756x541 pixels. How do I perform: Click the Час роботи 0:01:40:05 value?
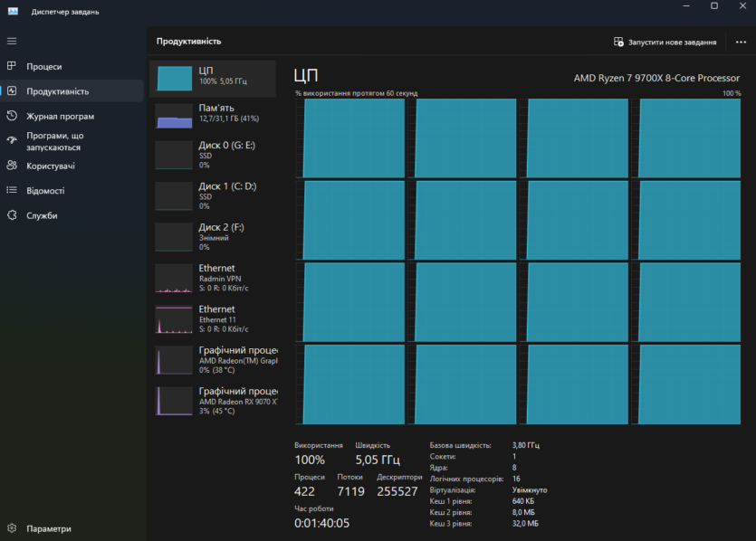[321, 523]
